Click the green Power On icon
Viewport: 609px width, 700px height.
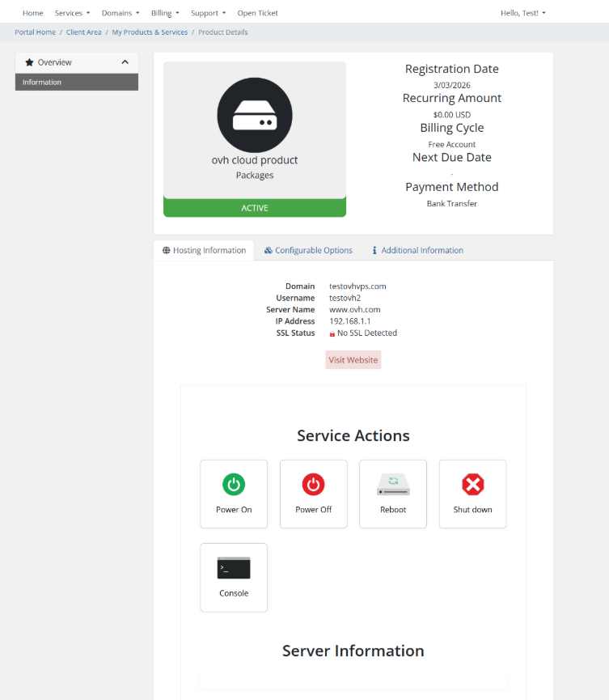point(234,485)
